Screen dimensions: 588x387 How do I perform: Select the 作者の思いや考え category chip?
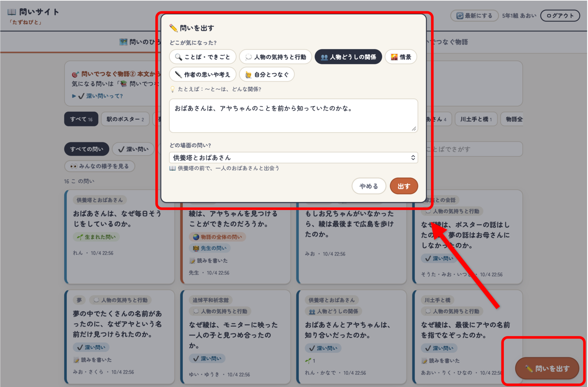click(202, 74)
